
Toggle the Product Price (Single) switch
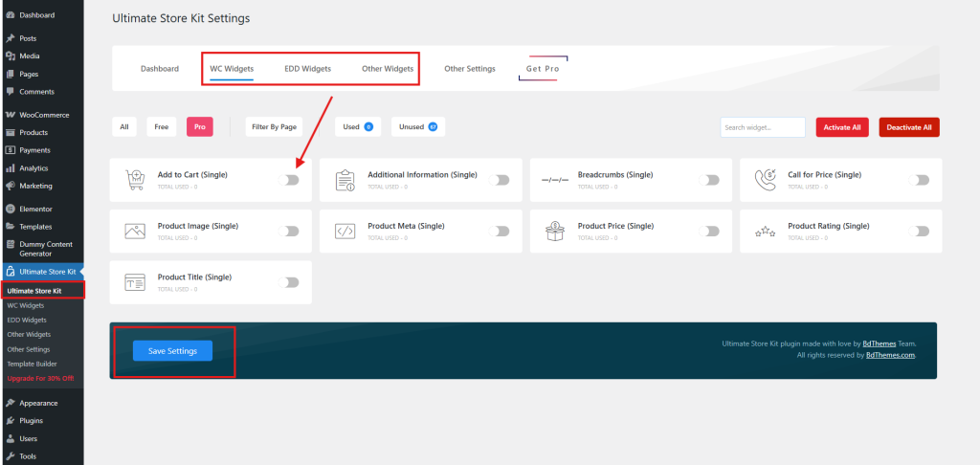(709, 232)
